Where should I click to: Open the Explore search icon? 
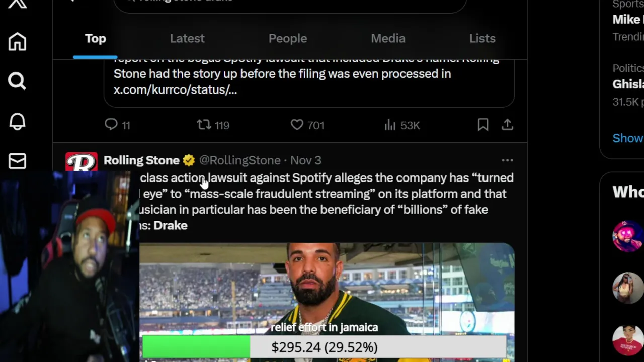click(x=17, y=81)
